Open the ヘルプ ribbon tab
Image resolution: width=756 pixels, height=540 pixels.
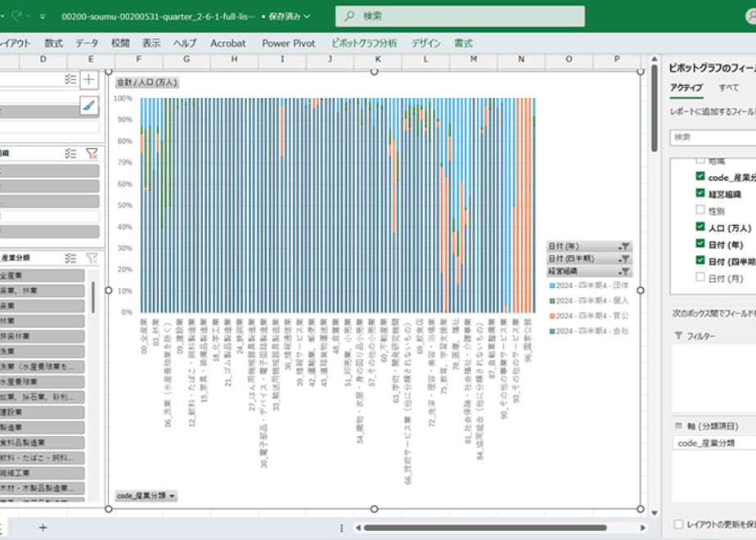pyautogui.click(x=185, y=43)
